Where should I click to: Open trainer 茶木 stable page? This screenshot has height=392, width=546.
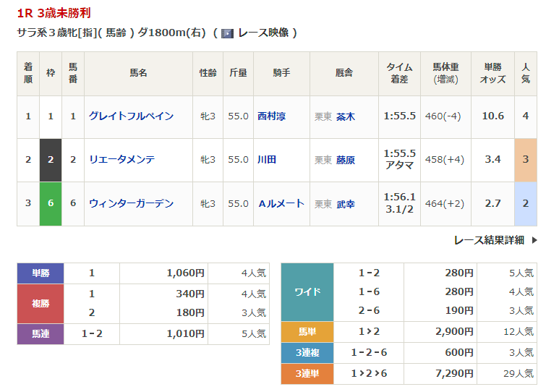coord(346,116)
